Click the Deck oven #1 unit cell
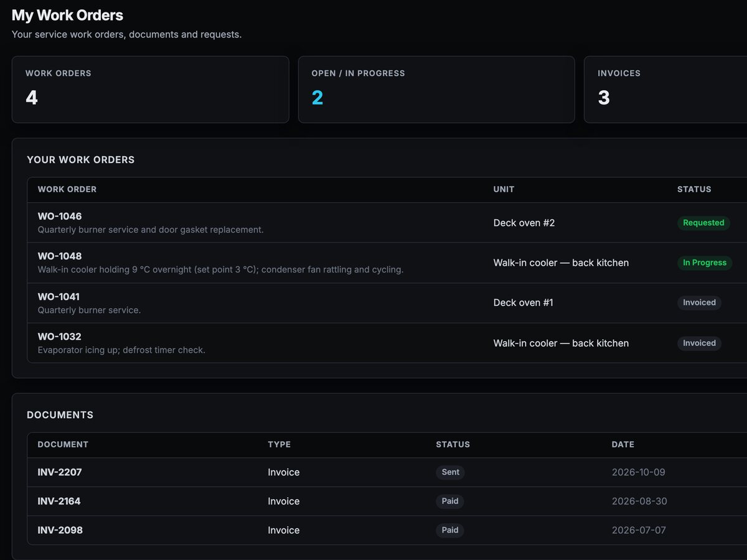This screenshot has width=747, height=560. coord(524,303)
